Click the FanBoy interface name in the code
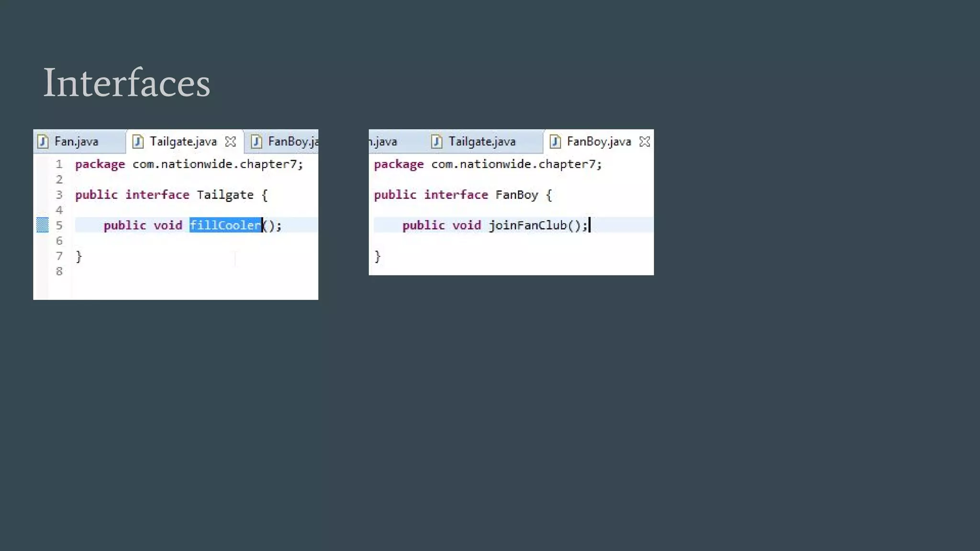This screenshot has width=980, height=551. point(517,195)
